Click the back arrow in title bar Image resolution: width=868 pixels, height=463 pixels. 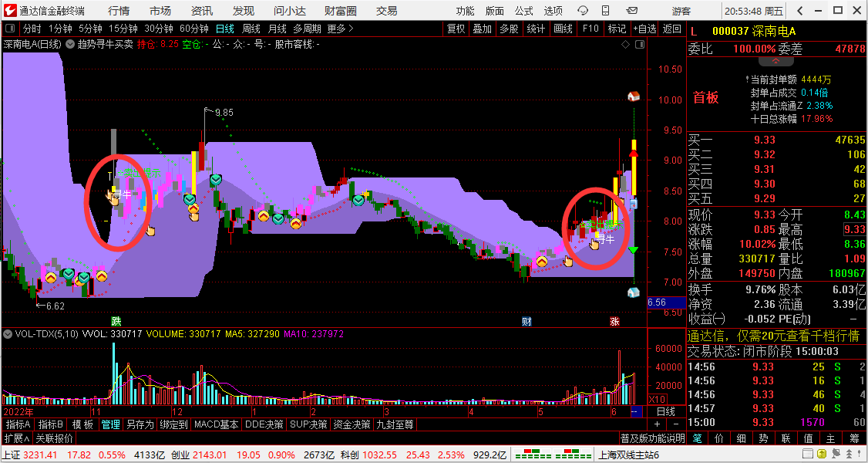click(799, 10)
